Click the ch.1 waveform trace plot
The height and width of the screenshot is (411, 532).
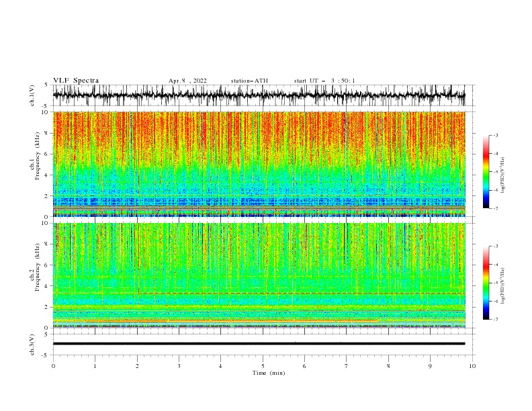pyautogui.click(x=259, y=95)
